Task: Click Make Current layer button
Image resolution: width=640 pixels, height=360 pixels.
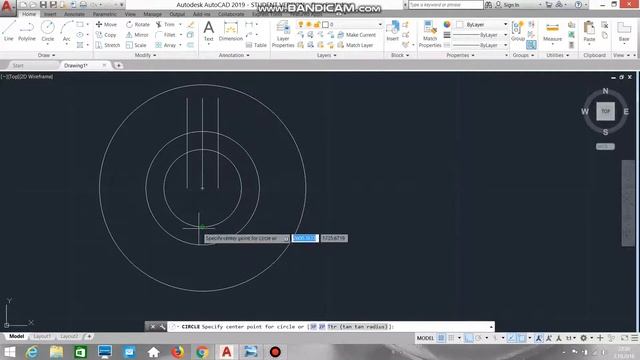Action: (x=356, y=35)
